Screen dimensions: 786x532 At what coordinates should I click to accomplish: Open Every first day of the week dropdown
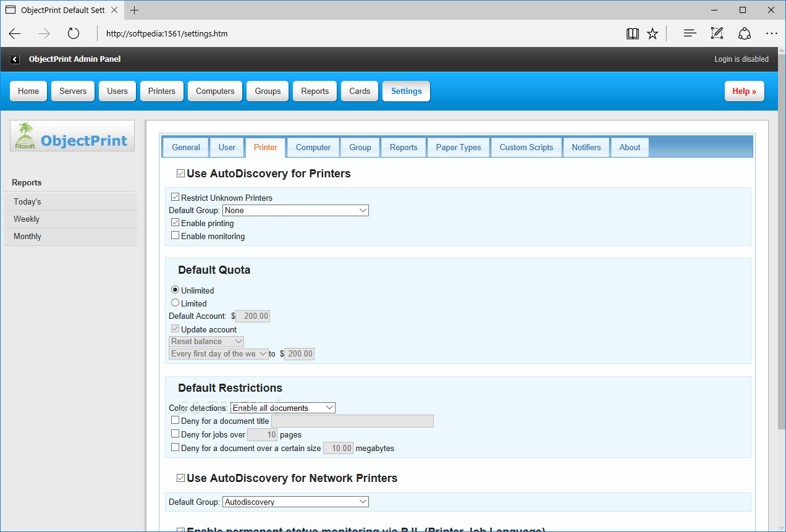[x=219, y=354]
